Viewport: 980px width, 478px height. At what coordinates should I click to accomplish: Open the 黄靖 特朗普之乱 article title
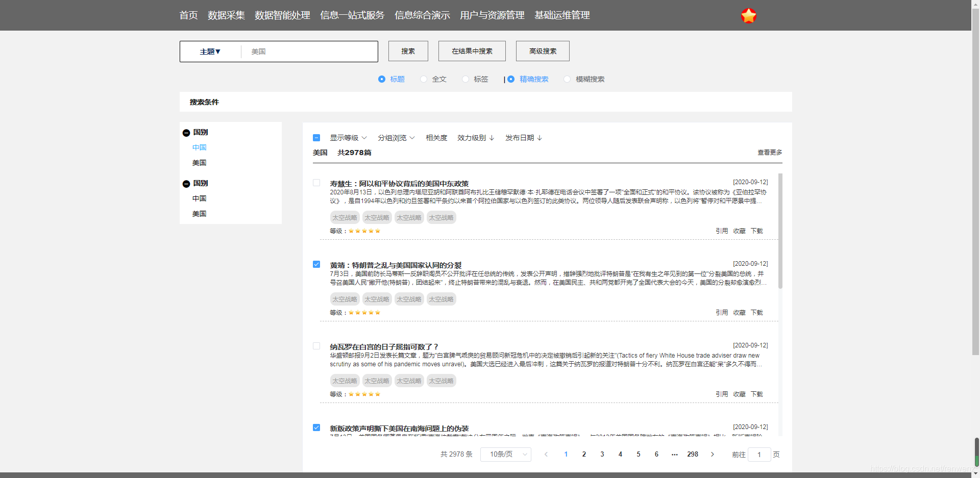(x=396, y=265)
